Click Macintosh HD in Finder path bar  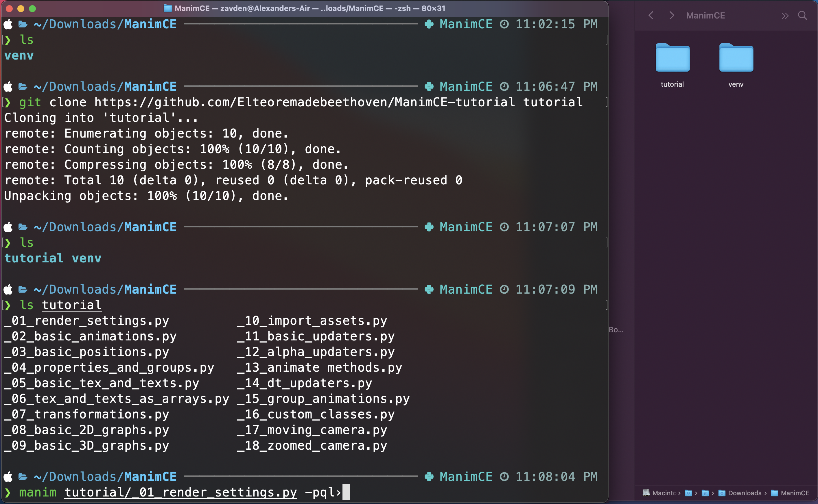click(659, 493)
